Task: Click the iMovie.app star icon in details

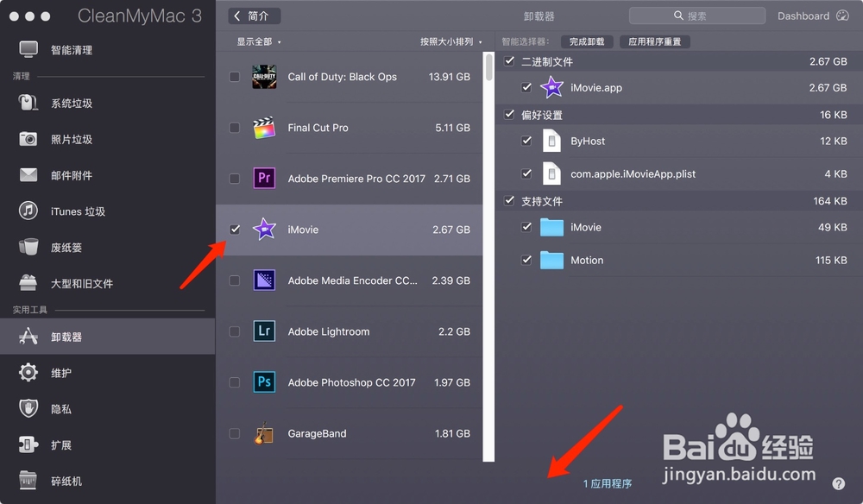Action: point(551,87)
